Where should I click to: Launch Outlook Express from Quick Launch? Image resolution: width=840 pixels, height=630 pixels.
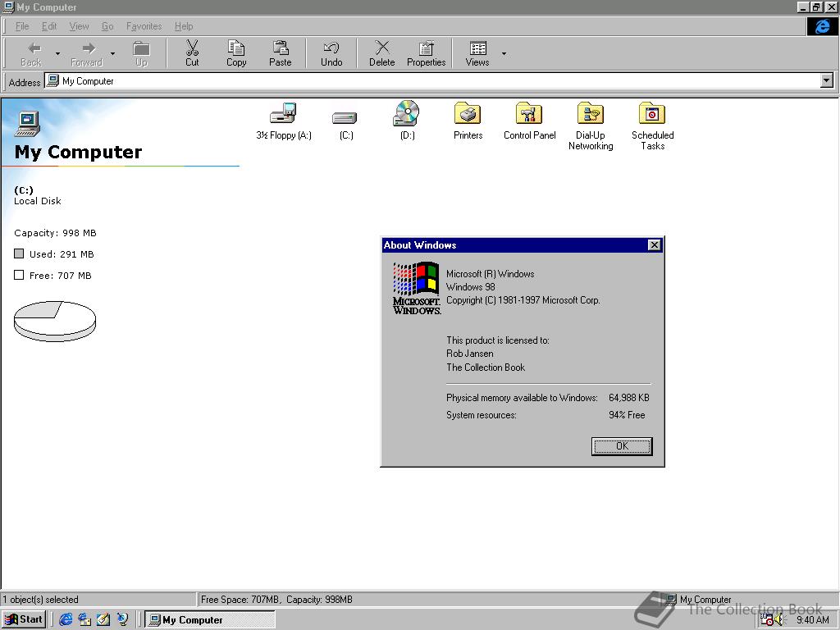coord(84,619)
